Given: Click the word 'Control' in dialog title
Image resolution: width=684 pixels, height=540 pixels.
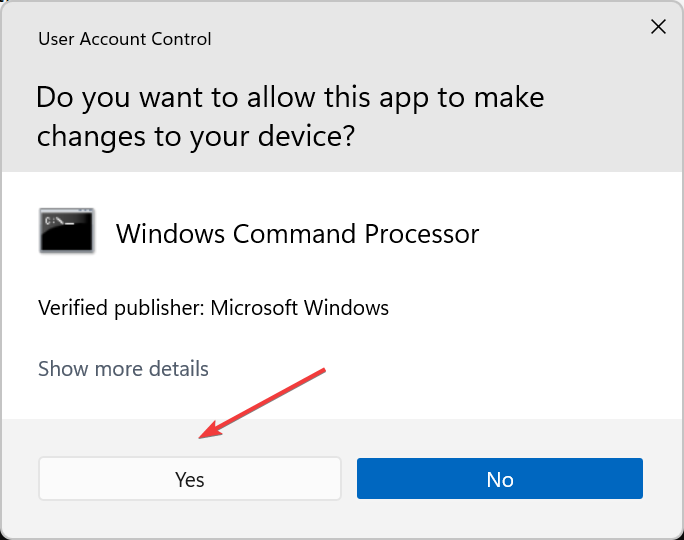Looking at the screenshot, I should (181, 39).
